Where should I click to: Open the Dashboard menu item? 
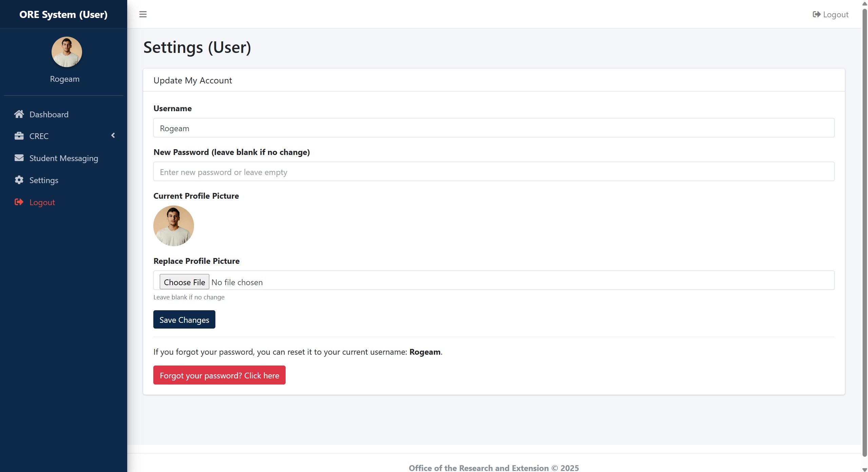49,115
